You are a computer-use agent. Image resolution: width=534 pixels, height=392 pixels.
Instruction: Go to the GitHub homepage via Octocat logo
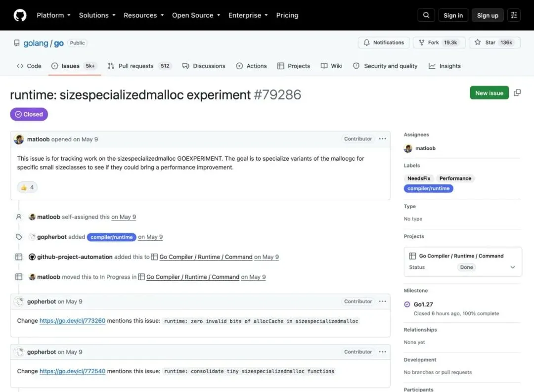click(x=20, y=15)
